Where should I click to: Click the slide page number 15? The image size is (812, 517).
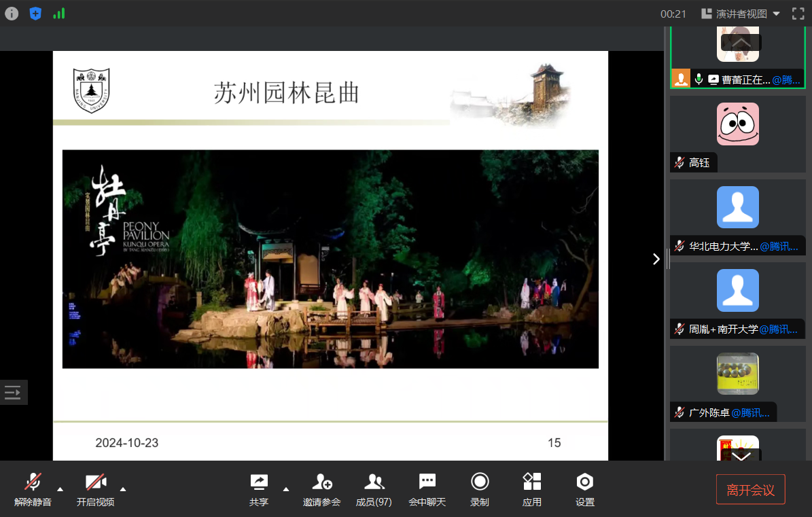click(554, 443)
